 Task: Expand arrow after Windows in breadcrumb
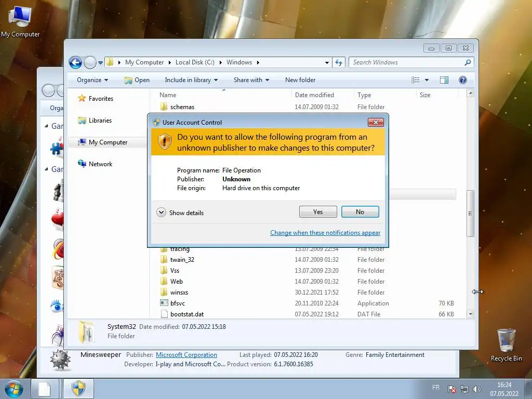point(258,62)
